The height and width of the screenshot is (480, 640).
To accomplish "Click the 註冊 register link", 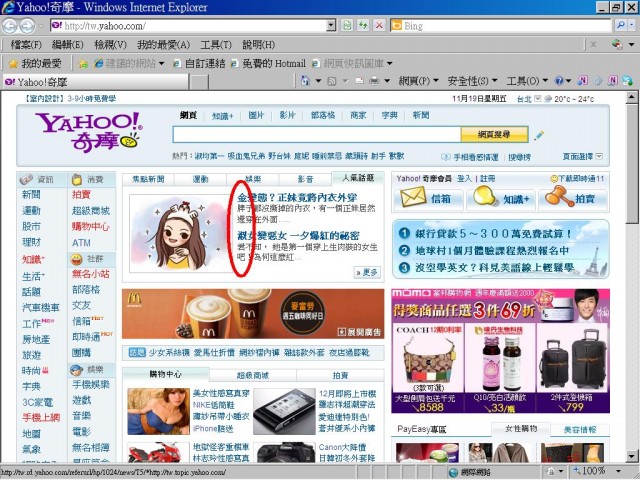I will (x=488, y=179).
